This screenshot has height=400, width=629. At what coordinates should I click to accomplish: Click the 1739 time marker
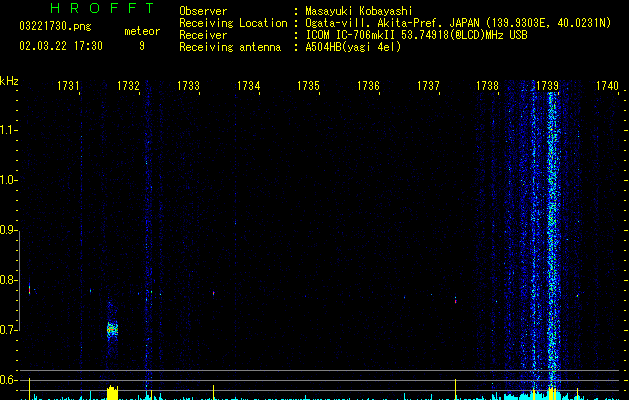548,86
